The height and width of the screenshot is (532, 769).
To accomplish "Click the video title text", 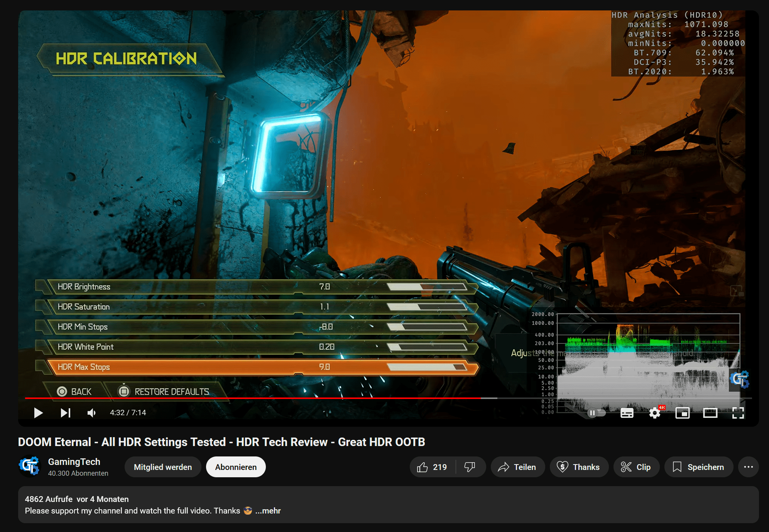I will pyautogui.click(x=221, y=442).
